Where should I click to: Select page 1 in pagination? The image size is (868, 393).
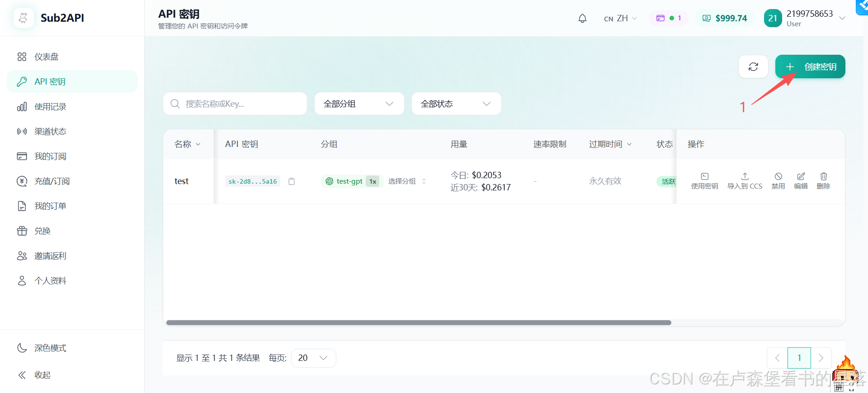(799, 358)
